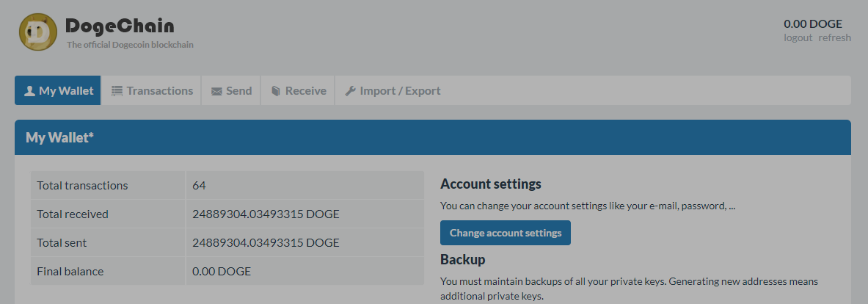The image size is (868, 304).
Task: Click the Import / Export wrench icon
Action: [x=350, y=91]
